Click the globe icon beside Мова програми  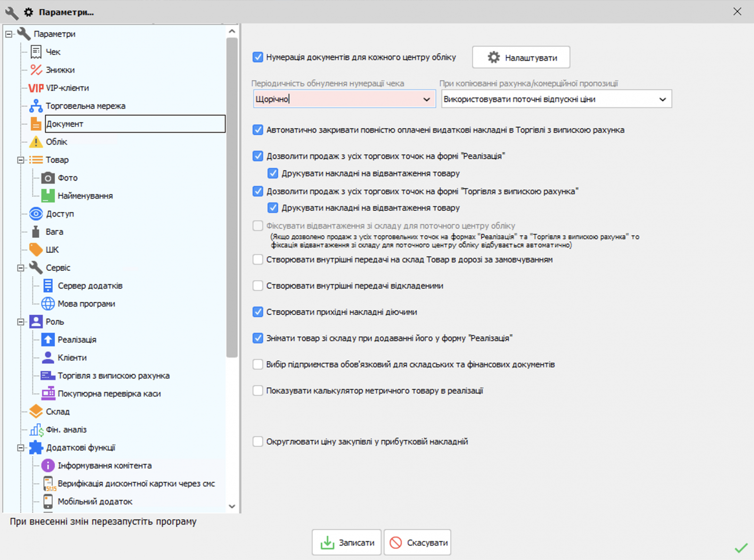pos(48,304)
